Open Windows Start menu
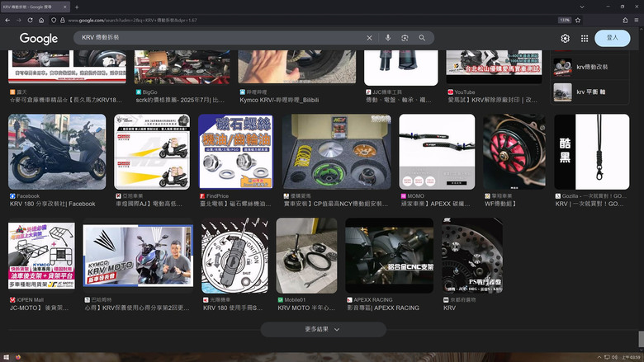Image resolution: width=644 pixels, height=362 pixels. point(6,358)
